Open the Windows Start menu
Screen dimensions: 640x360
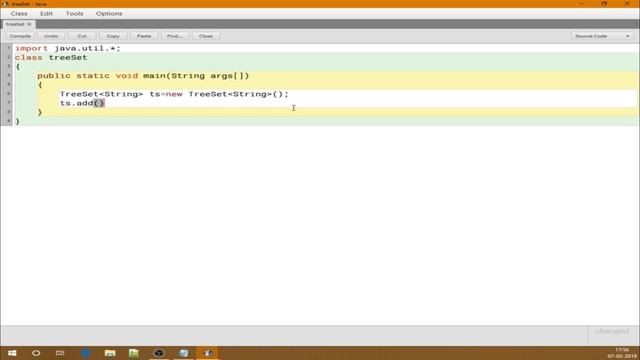[x=12, y=353]
